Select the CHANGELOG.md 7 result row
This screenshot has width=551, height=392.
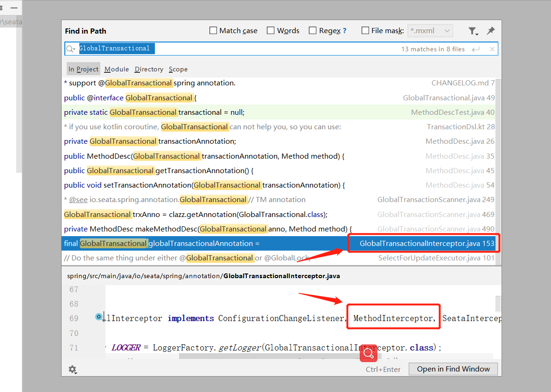(x=279, y=83)
